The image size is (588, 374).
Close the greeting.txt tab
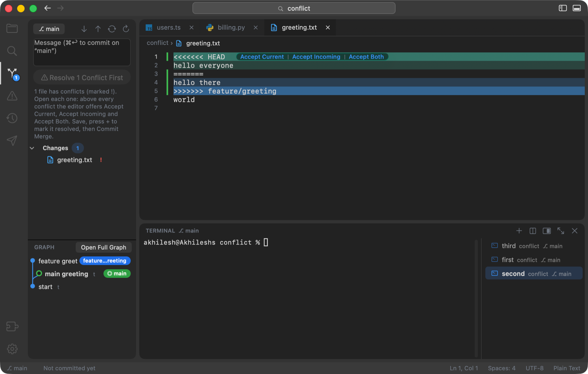tap(328, 27)
